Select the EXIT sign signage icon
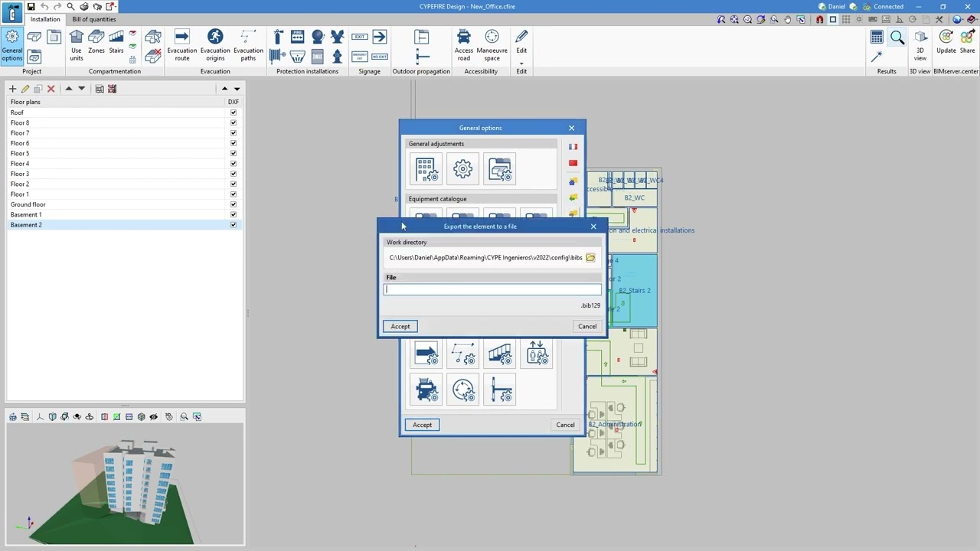Screen dimensions: 980x551 360,37
